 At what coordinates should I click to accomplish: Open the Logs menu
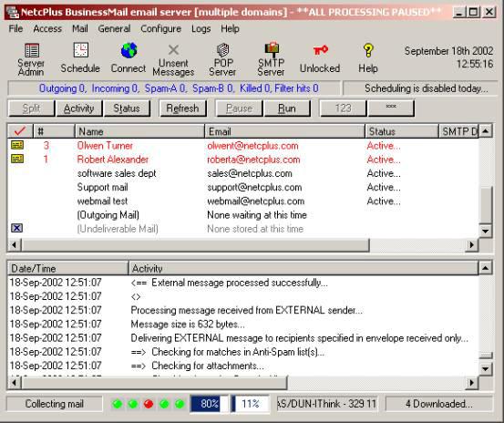[x=201, y=29]
